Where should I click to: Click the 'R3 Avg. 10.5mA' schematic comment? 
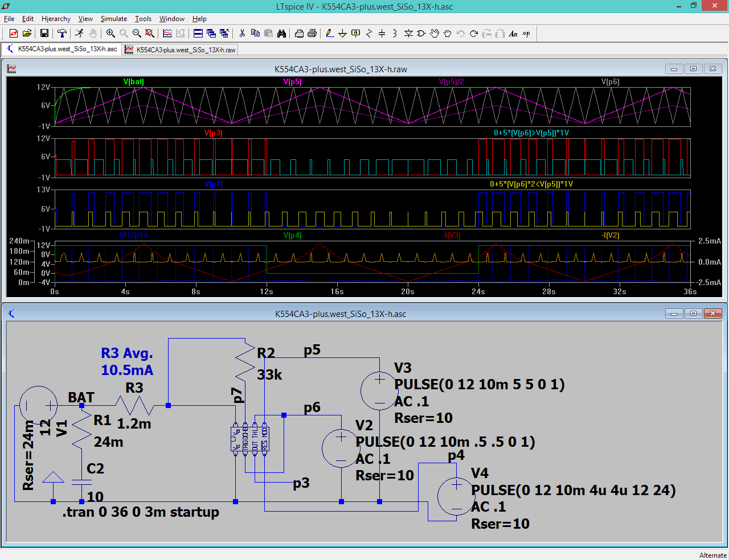click(x=127, y=361)
